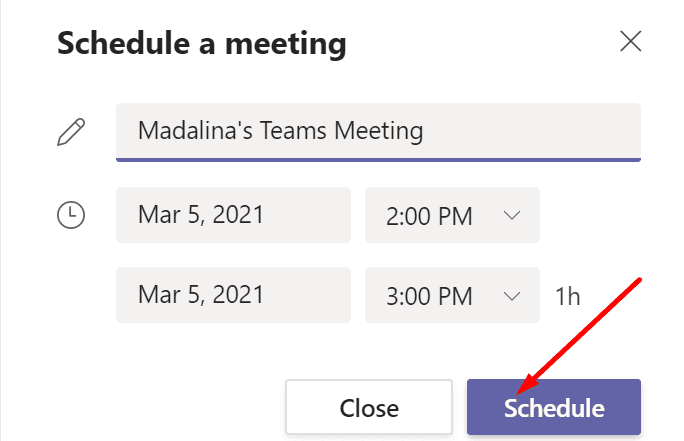Click the blank area right of the title text

(x=532, y=131)
